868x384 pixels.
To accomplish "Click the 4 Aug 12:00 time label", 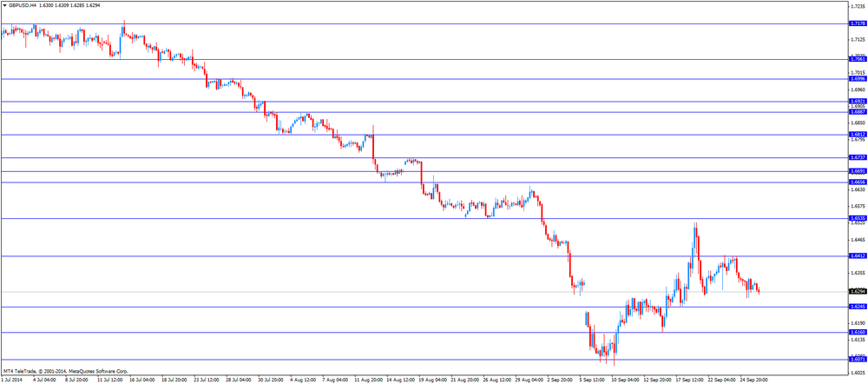I will pos(303,381).
